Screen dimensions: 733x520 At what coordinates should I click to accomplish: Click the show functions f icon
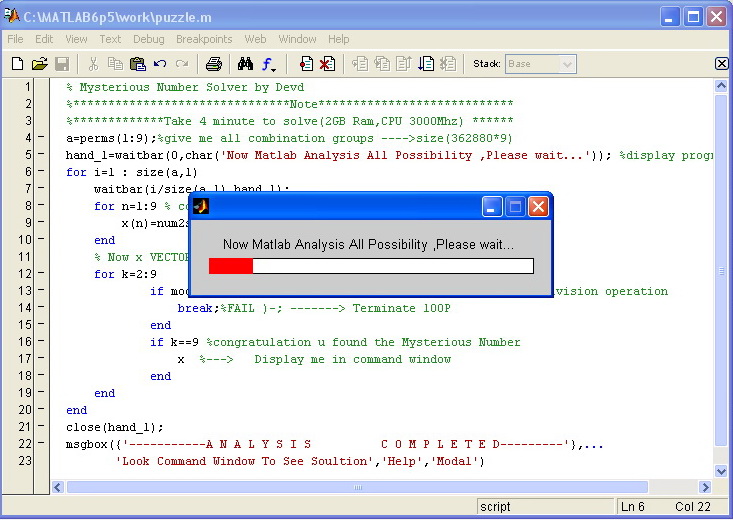pyautogui.click(x=268, y=64)
